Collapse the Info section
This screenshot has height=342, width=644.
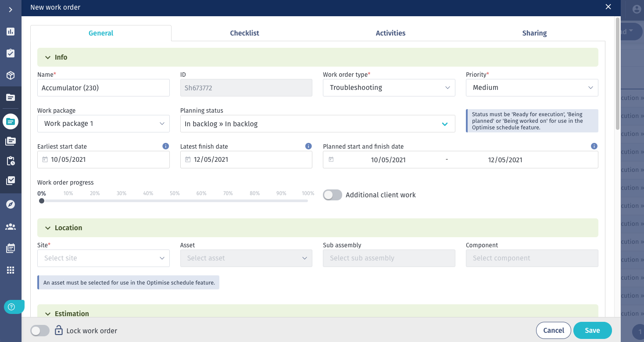[318, 57]
